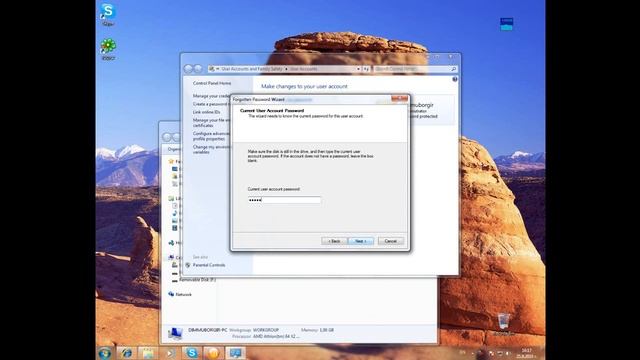Open the Recycle Bin on the desktop
The height and width of the screenshot is (360, 640).
pyautogui.click(x=504, y=324)
